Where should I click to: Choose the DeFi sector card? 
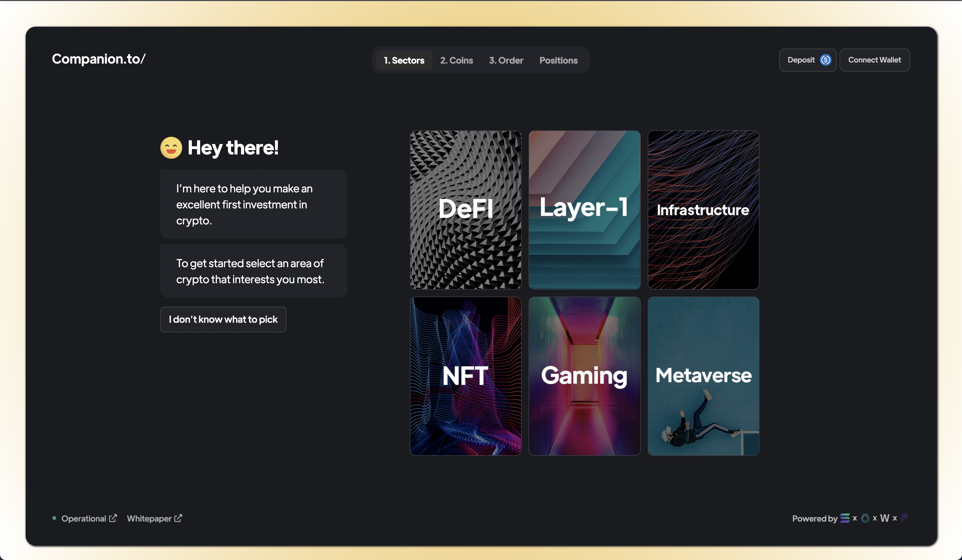point(465,210)
